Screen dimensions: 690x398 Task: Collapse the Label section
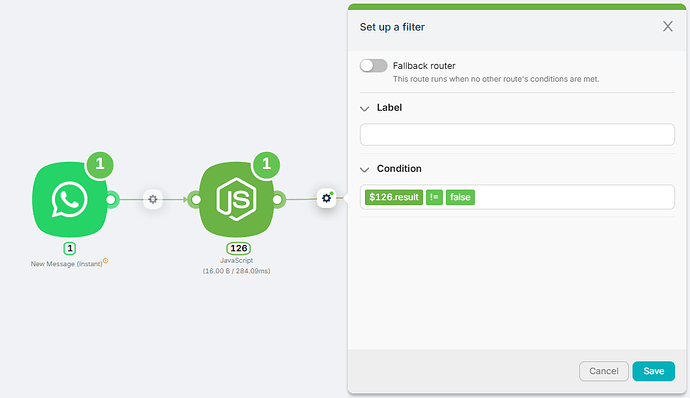(364, 108)
